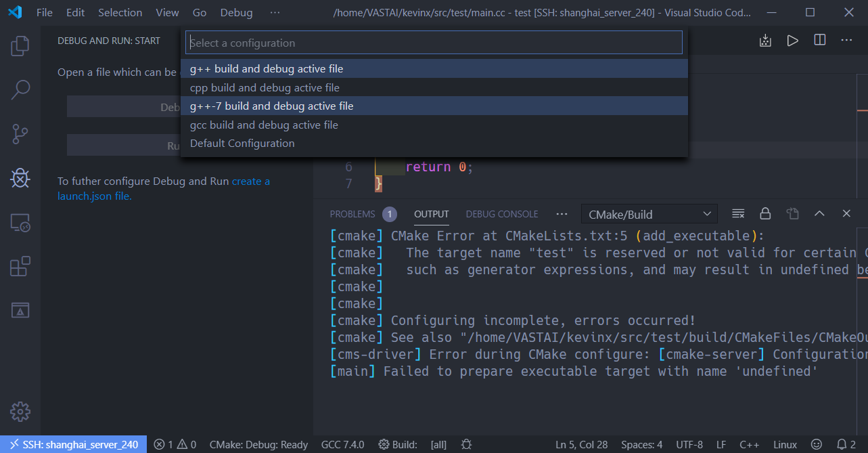Click the line number 7 in the editor
Image resolution: width=868 pixels, height=453 pixels.
(348, 184)
